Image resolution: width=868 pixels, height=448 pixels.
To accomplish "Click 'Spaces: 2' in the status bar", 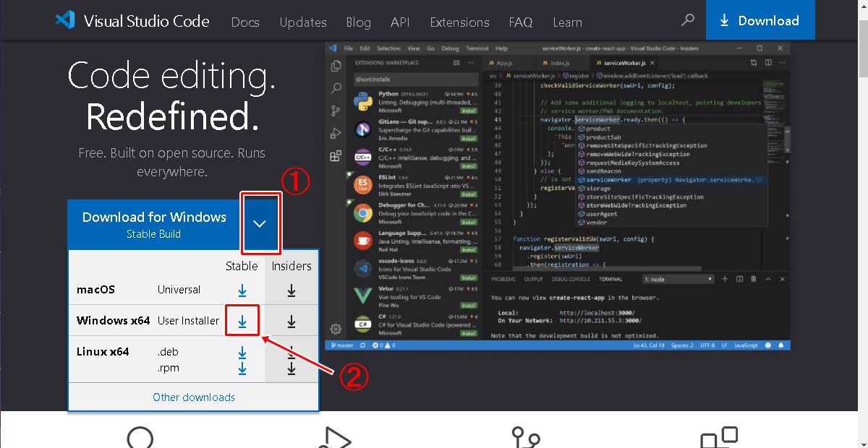I will point(682,345).
